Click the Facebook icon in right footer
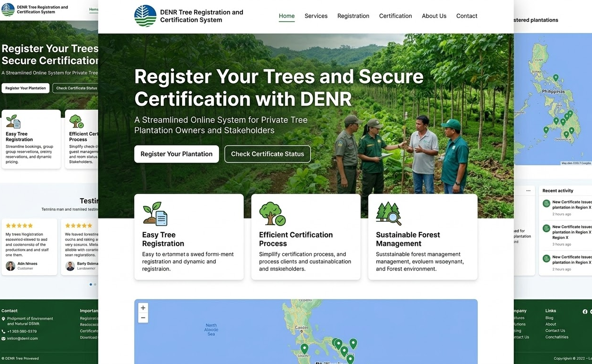Viewport: 592px width, 364px height. (585, 311)
